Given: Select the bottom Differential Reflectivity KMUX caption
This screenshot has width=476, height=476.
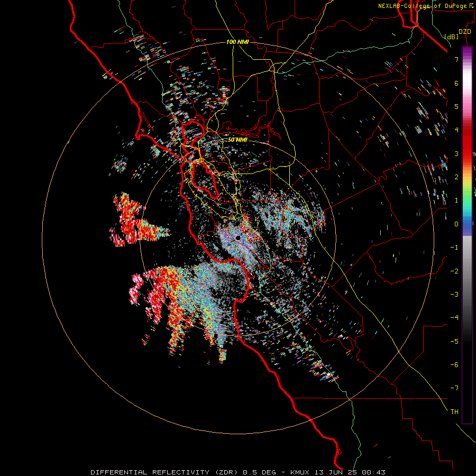Looking at the screenshot, I should (238, 472).
